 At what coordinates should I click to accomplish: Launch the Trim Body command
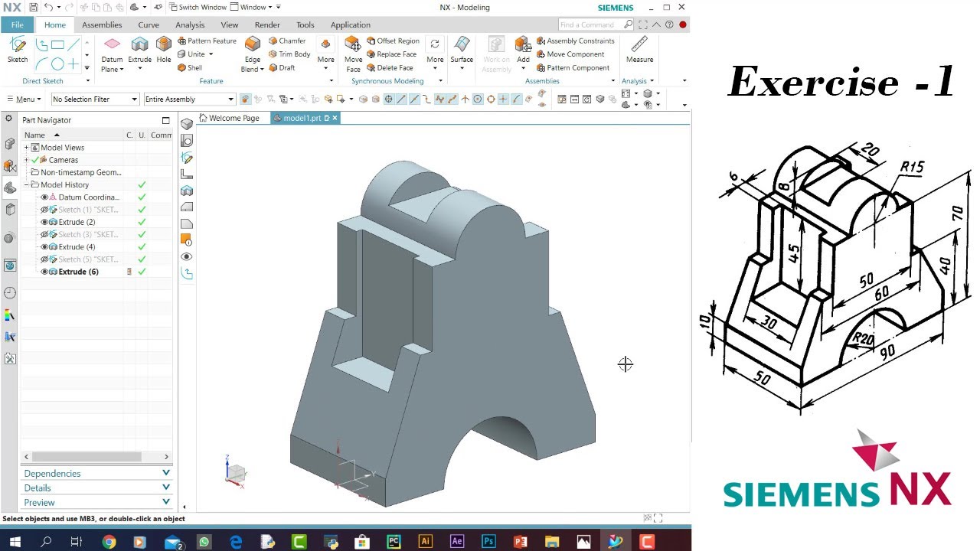[289, 54]
